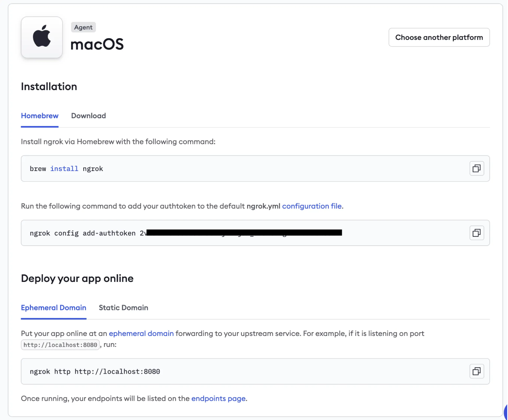Click the Apple macOS platform logo
The height and width of the screenshot is (420, 508).
(42, 37)
